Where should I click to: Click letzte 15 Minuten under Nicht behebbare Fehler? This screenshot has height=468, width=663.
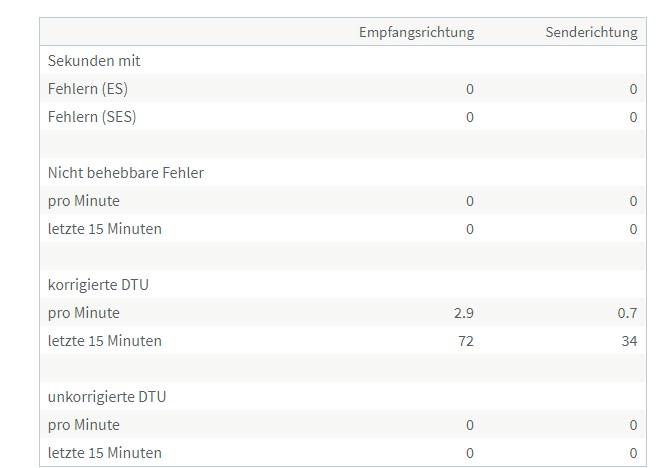104,229
